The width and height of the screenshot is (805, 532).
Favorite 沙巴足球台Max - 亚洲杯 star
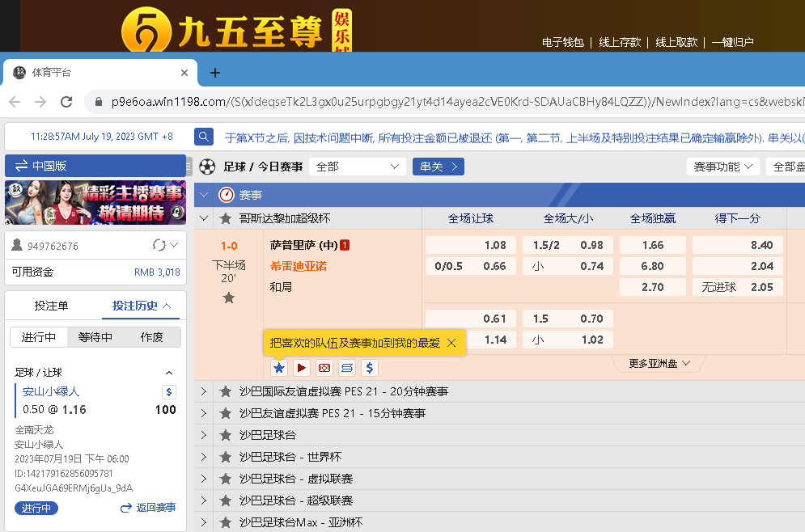click(x=226, y=522)
